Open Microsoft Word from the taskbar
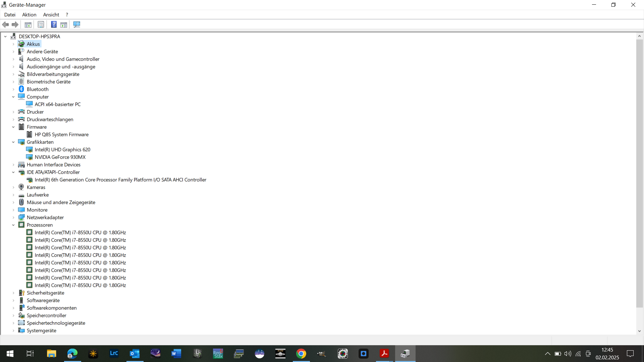The height and width of the screenshot is (362, 644). pyautogui.click(x=176, y=354)
